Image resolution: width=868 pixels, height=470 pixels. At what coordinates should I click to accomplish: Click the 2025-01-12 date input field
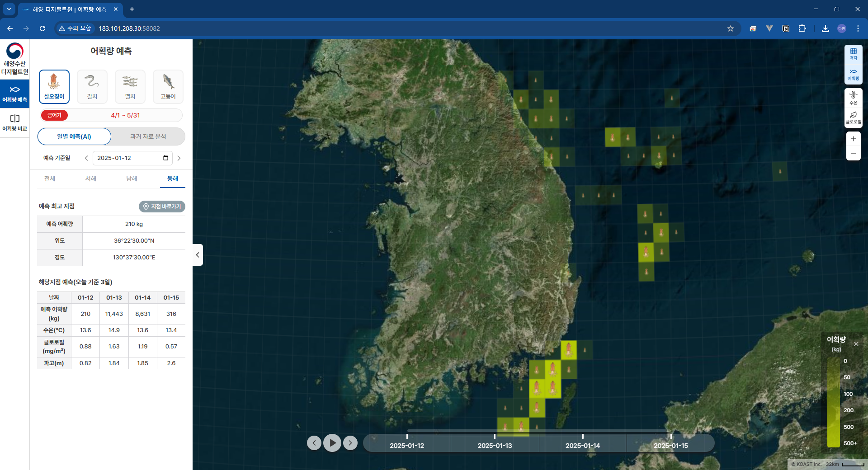[132, 158]
